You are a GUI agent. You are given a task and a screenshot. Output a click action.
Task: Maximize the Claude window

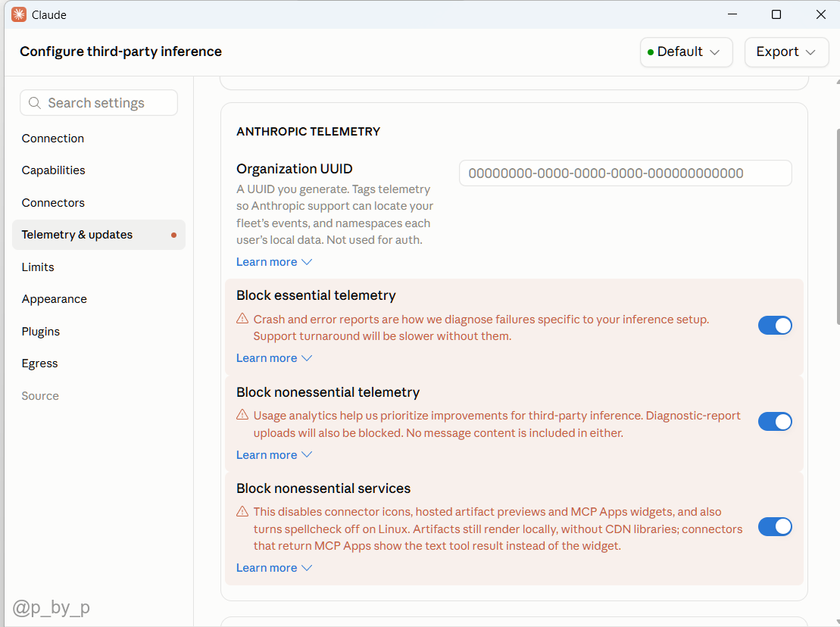click(776, 14)
